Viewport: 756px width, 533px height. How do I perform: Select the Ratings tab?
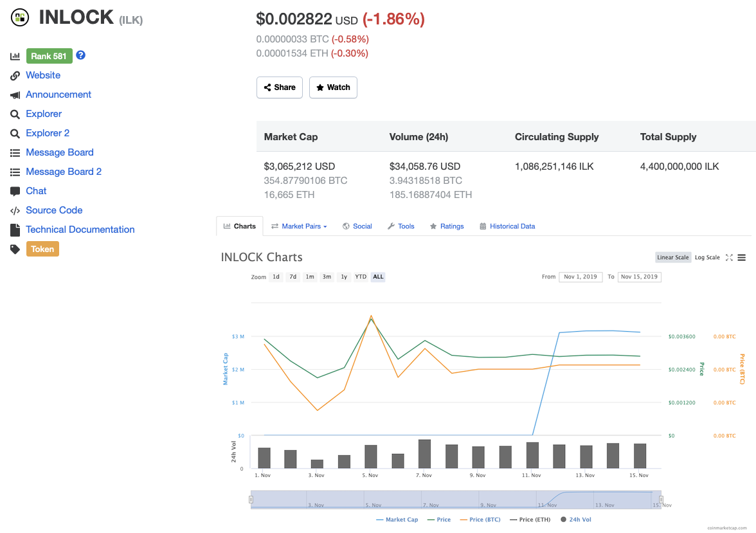click(x=447, y=226)
